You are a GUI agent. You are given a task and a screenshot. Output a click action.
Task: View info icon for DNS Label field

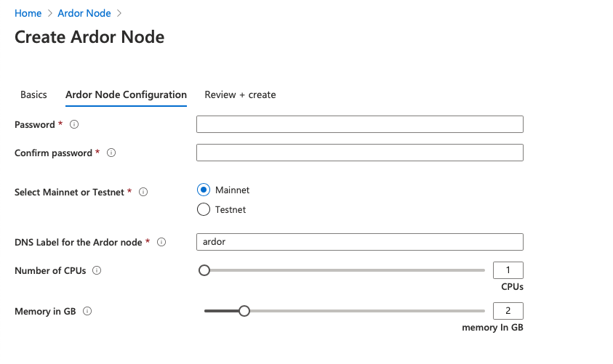[x=161, y=242]
